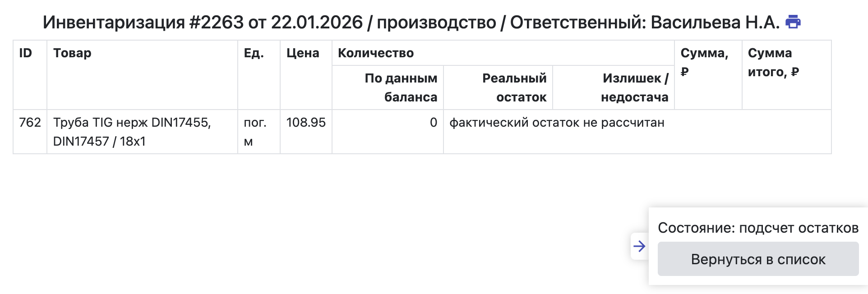
Task: Click the "Количество" group header
Action: (x=376, y=53)
